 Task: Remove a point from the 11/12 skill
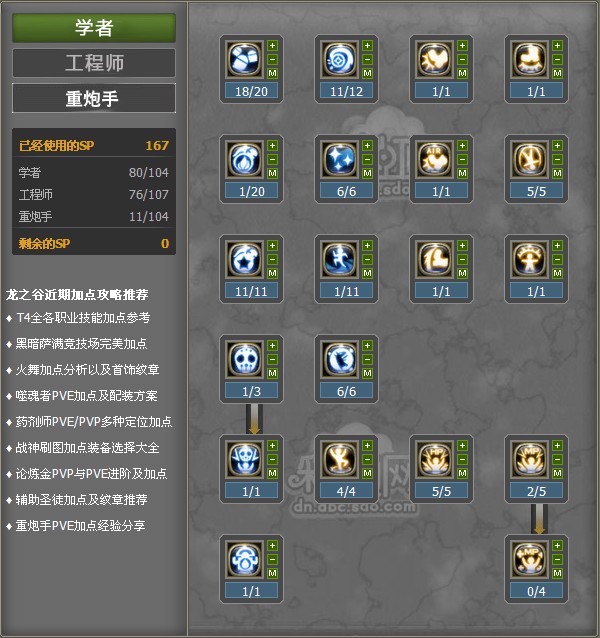(x=367, y=59)
